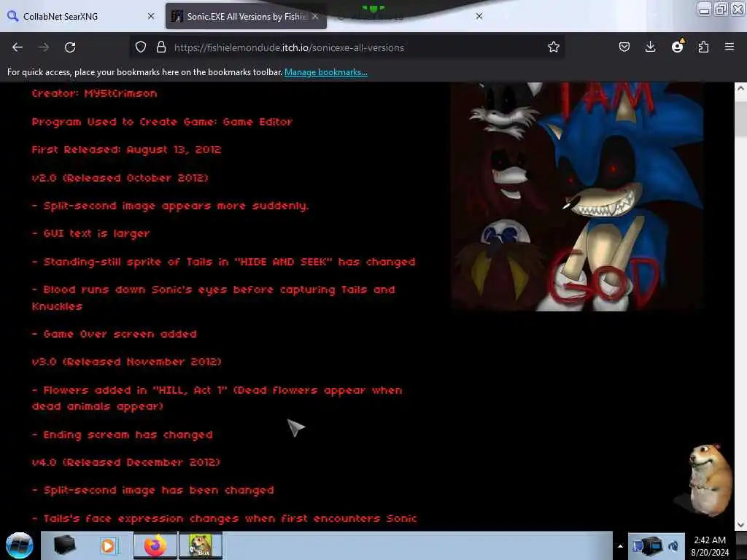Screen dimensions: 747x560
Task: Open the Firefox application hamburger menu
Action: coord(729,47)
